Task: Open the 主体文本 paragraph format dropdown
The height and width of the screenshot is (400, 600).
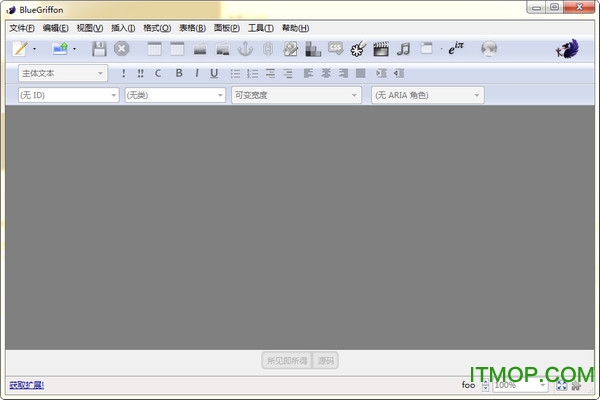Action: (x=62, y=73)
